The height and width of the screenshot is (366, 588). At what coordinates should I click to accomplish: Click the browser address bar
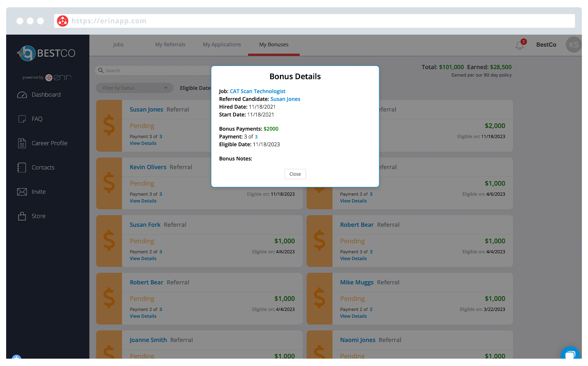click(315, 21)
